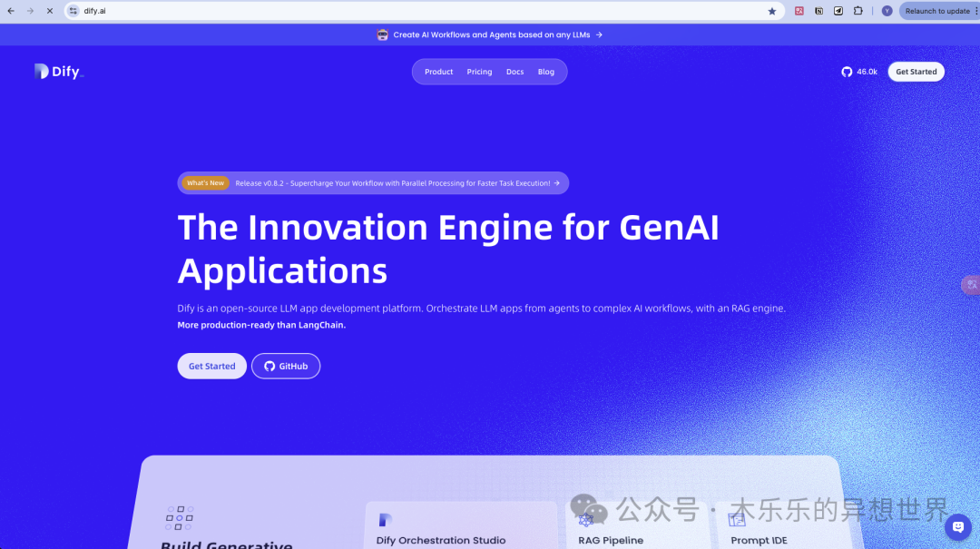Screen dimensions: 980x549
Task: Click the browser back arrow
Action: 11,11
